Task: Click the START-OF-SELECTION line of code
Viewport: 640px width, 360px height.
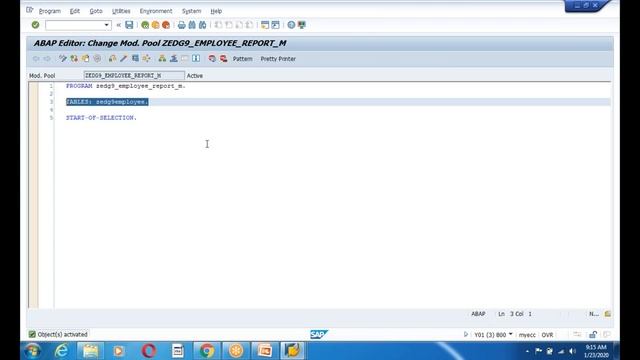Action: pyautogui.click(x=101, y=118)
